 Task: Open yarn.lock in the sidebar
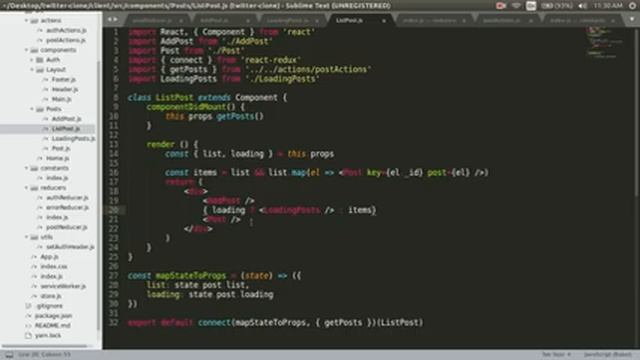pyautogui.click(x=48, y=335)
